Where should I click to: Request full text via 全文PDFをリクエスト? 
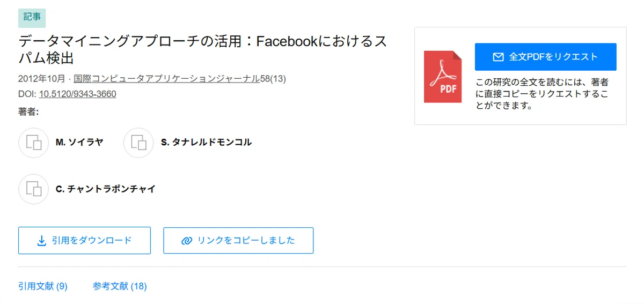(x=545, y=57)
